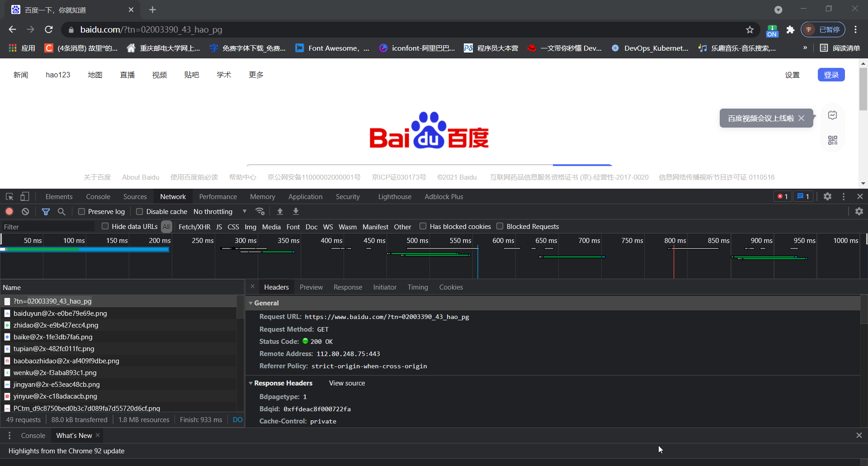The height and width of the screenshot is (466, 868).
Task: Open the Chrome tab search dropdown
Action: (x=778, y=10)
